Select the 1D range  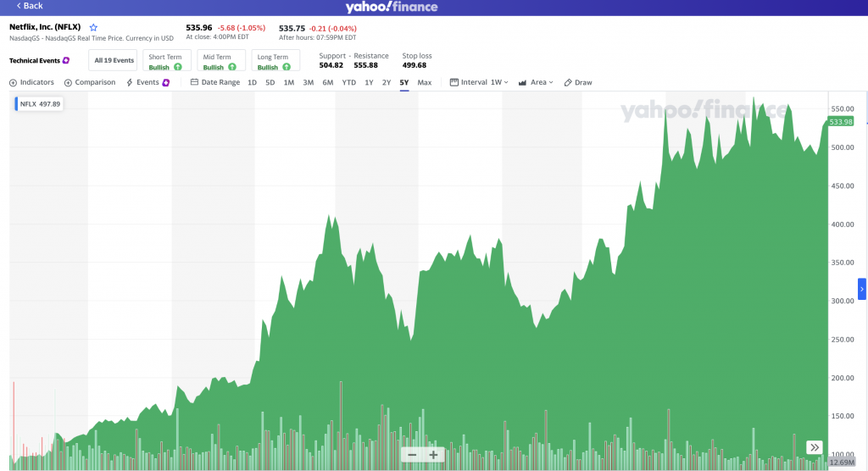[x=252, y=82]
